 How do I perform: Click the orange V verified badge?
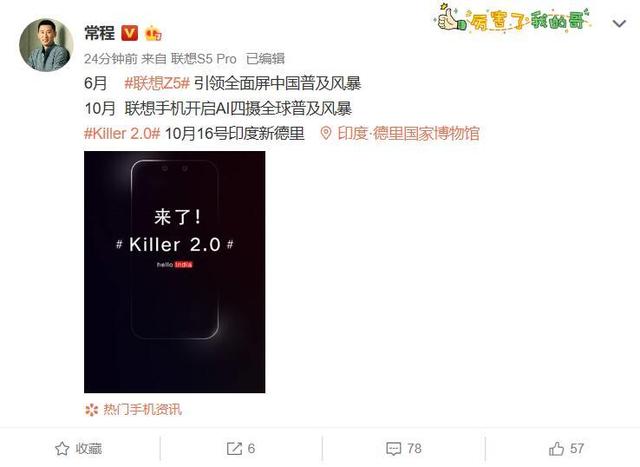point(129,33)
